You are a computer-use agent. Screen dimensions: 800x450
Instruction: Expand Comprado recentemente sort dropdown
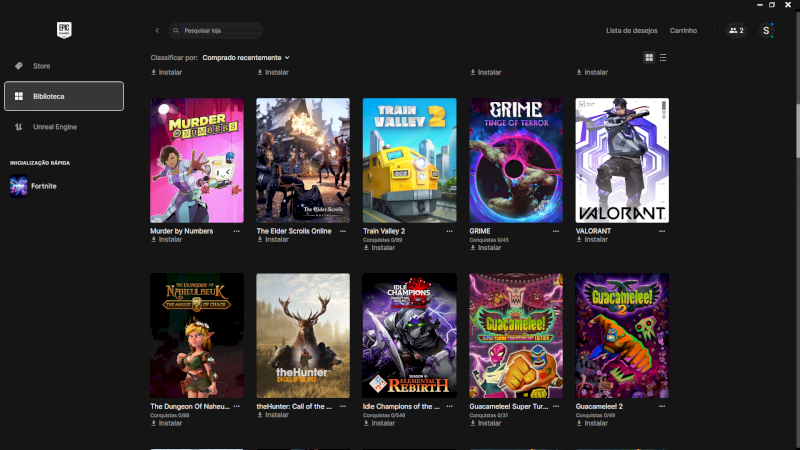(246, 58)
